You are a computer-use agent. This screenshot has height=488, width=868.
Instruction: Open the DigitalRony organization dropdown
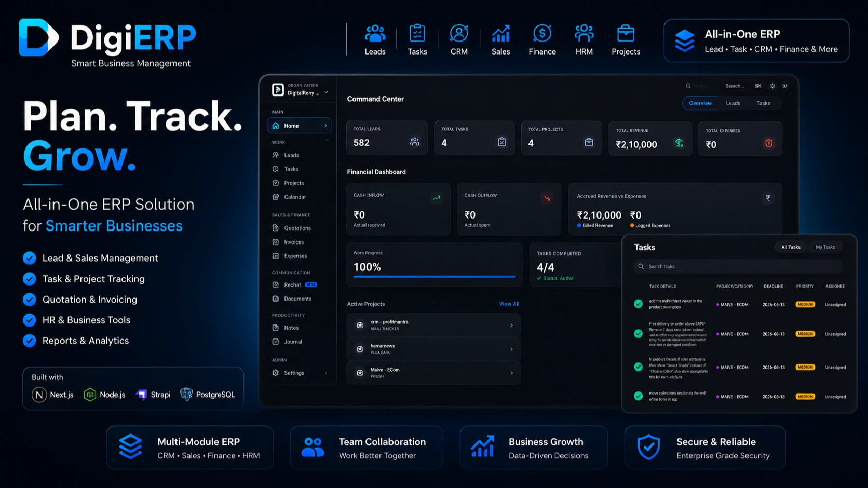pyautogui.click(x=300, y=90)
